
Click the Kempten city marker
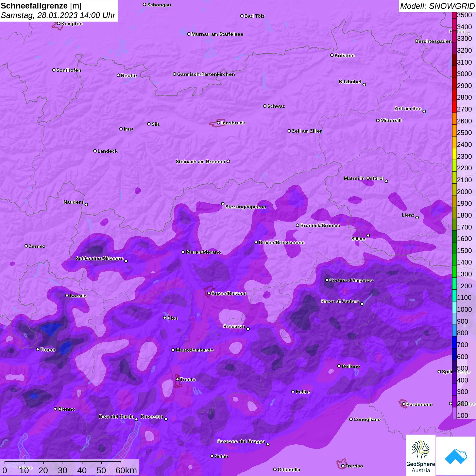[x=58, y=23]
